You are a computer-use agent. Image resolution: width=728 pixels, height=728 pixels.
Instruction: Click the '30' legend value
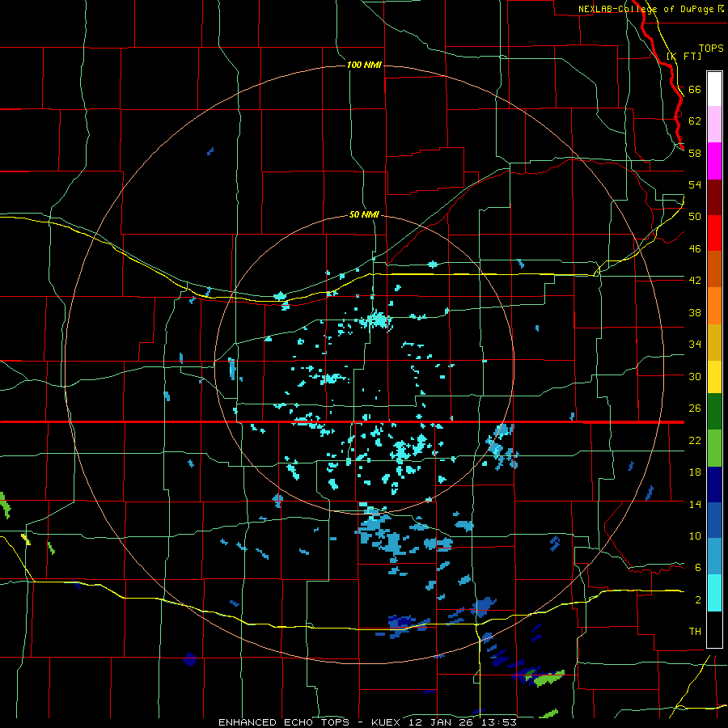click(x=695, y=376)
